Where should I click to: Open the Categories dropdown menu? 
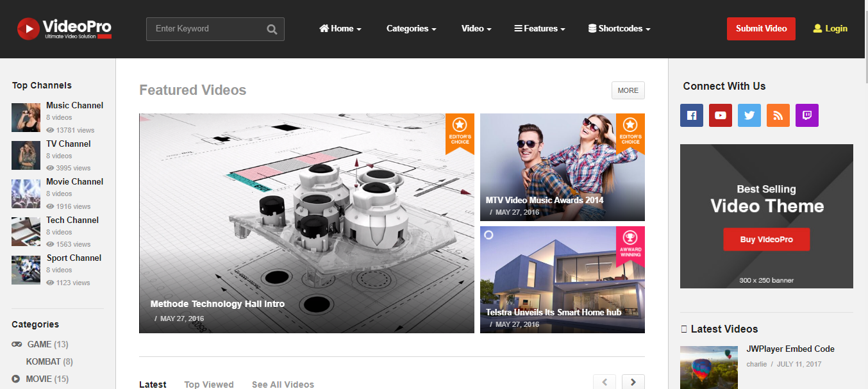411,29
